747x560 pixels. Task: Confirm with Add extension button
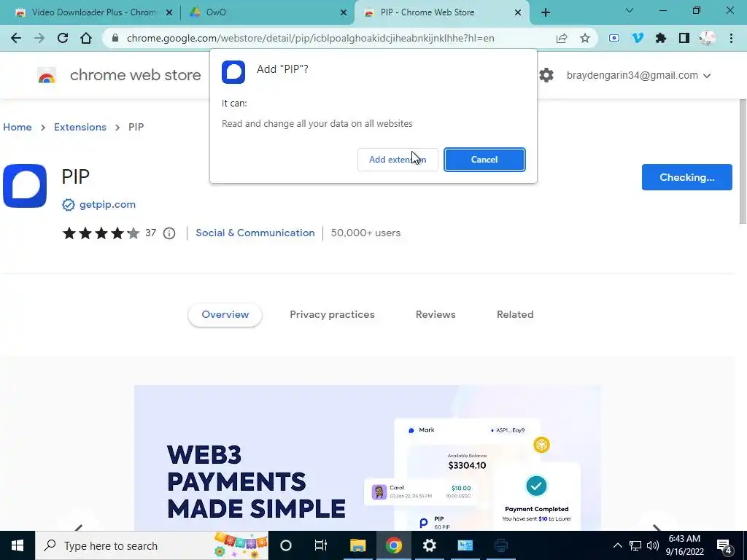(398, 160)
